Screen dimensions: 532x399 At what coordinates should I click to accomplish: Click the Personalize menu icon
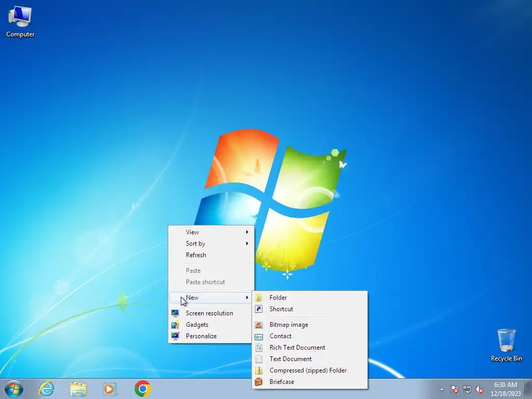pos(175,336)
